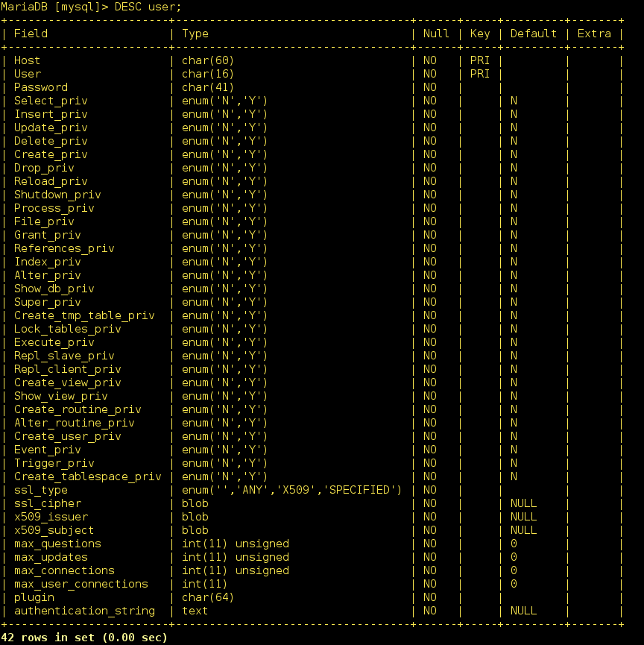Click NULL default in ssl_cipher row
The height and width of the screenshot is (645, 644).
click(523, 503)
